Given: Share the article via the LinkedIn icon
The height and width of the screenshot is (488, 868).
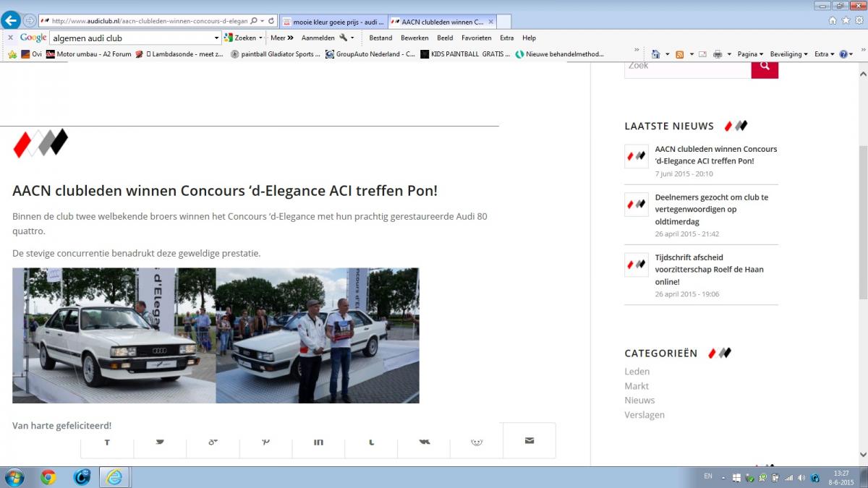Looking at the screenshot, I should pyautogui.click(x=318, y=441).
